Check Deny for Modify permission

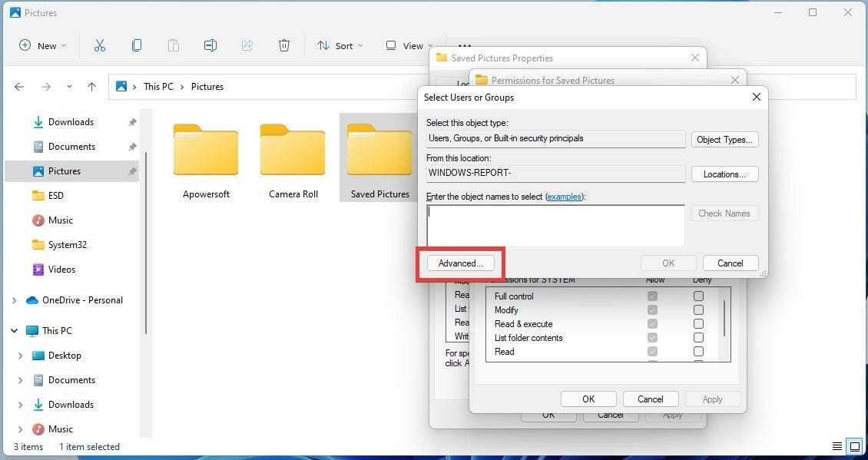coord(698,310)
